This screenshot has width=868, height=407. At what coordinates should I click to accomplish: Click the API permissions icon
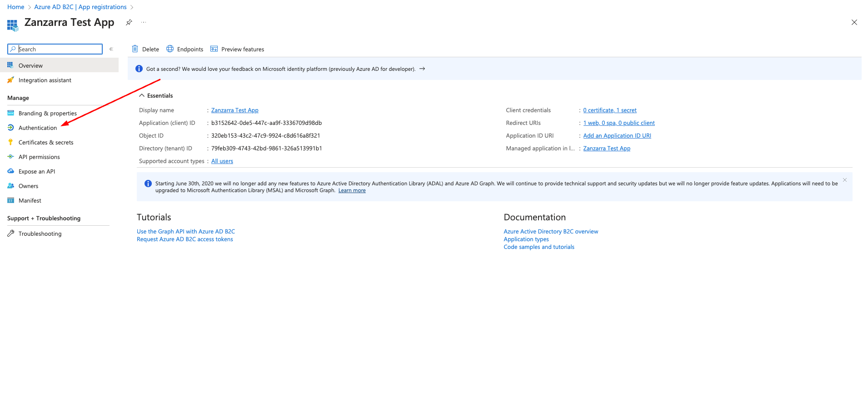[10, 157]
